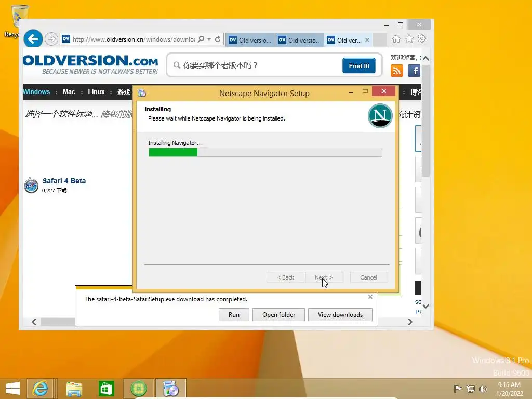Open Windows Store taskbar icon
Image resolution: width=532 pixels, height=399 pixels.
click(x=106, y=389)
